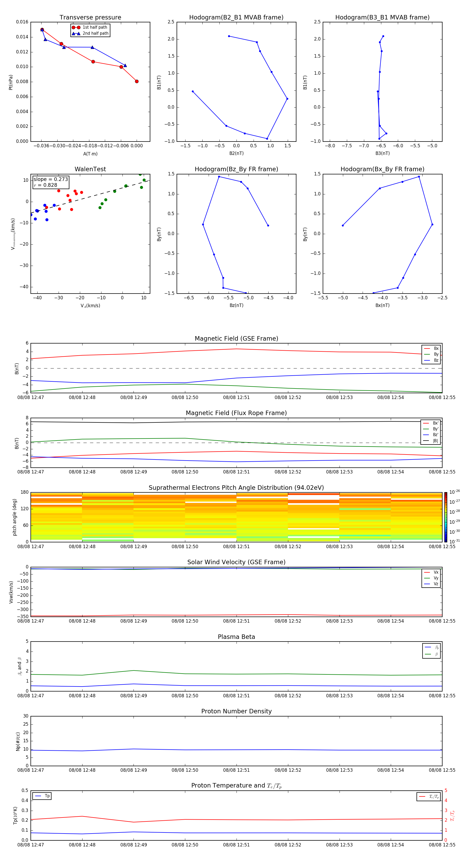Click the pitch angle color bar scale
This screenshot has height=868, width=473.
click(x=446, y=517)
